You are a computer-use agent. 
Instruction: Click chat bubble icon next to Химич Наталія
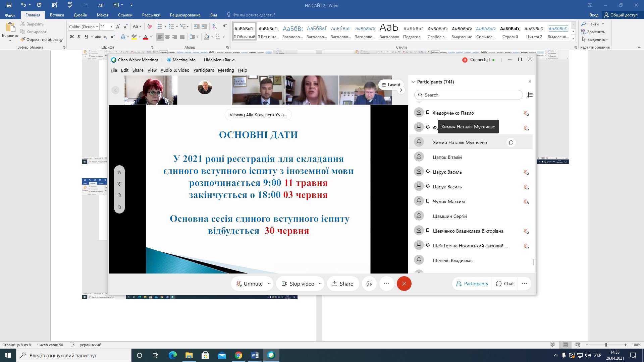coord(511,142)
